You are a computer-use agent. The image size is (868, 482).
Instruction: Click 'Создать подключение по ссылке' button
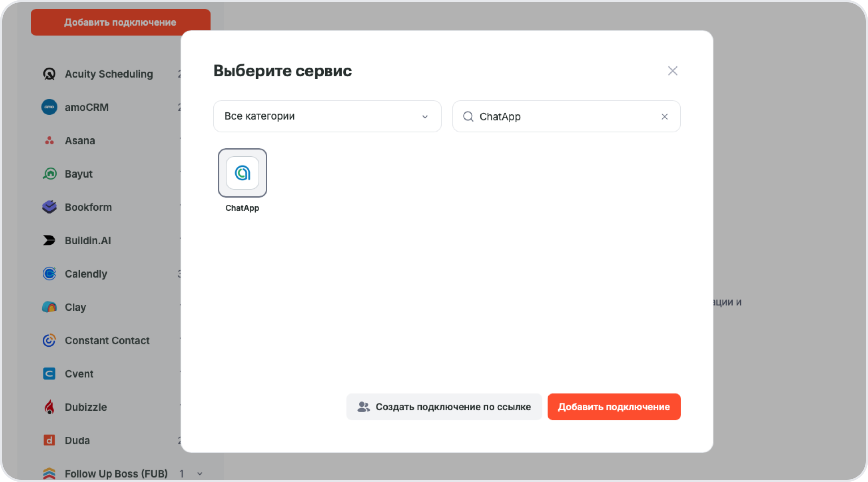click(444, 407)
